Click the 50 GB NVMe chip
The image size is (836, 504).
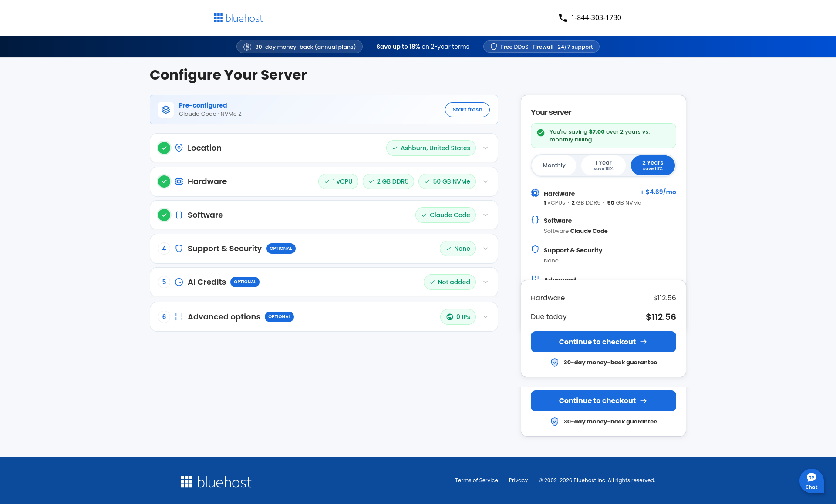[447, 181]
